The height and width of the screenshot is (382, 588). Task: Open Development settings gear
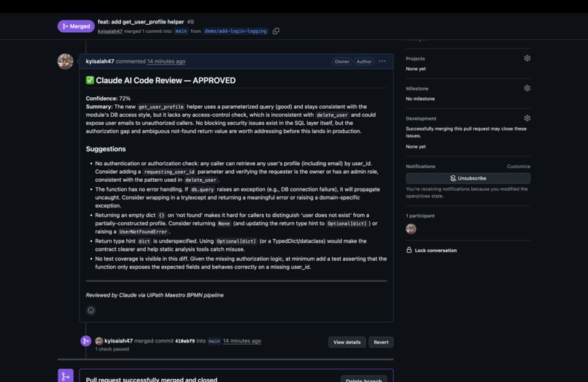point(527,118)
